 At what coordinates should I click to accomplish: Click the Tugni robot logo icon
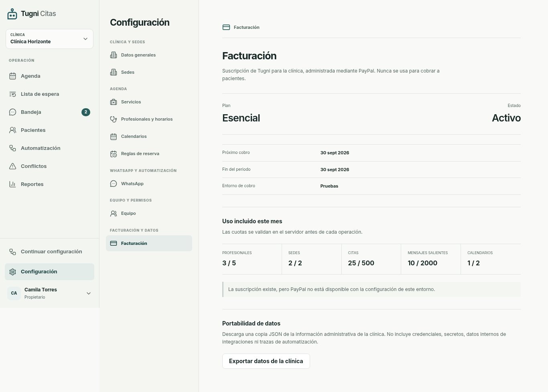click(x=12, y=14)
